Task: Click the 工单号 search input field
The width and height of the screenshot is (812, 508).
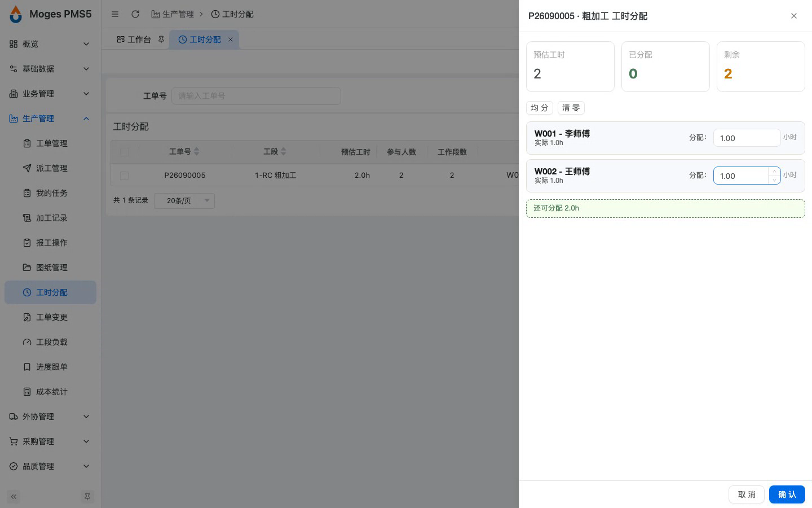Action: pos(256,96)
